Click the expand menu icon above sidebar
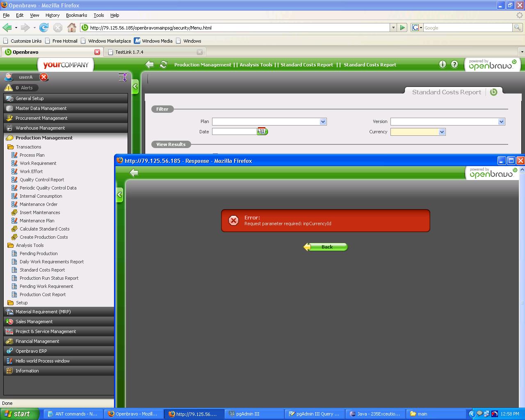This screenshot has width=525, height=420. 122,77
